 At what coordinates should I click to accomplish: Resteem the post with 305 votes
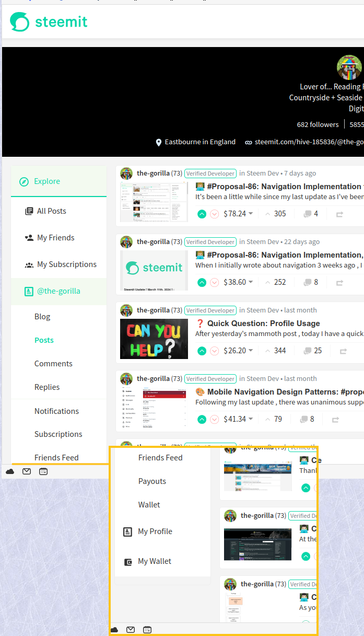coord(339,214)
